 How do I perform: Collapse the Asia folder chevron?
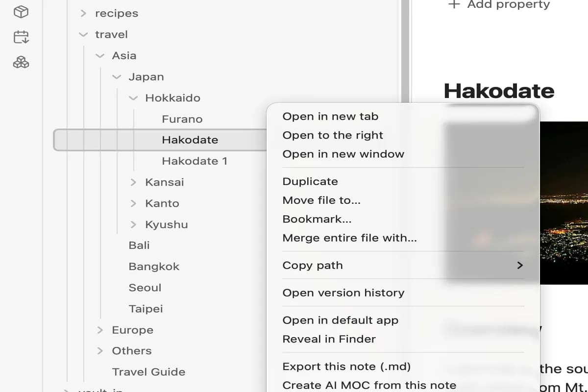point(99,56)
